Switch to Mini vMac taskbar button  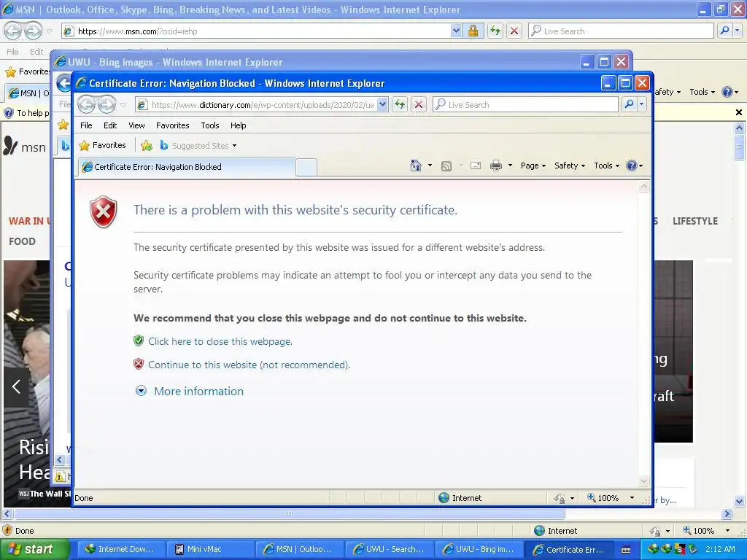210,549
